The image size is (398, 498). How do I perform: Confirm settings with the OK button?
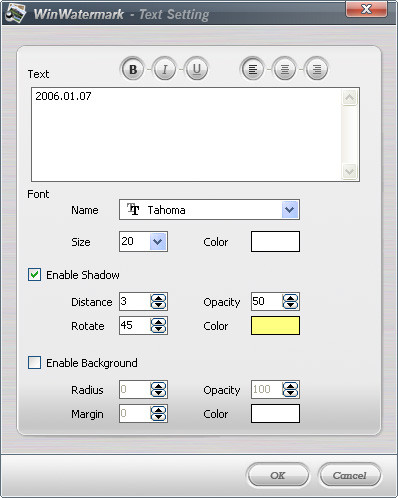[x=278, y=475]
